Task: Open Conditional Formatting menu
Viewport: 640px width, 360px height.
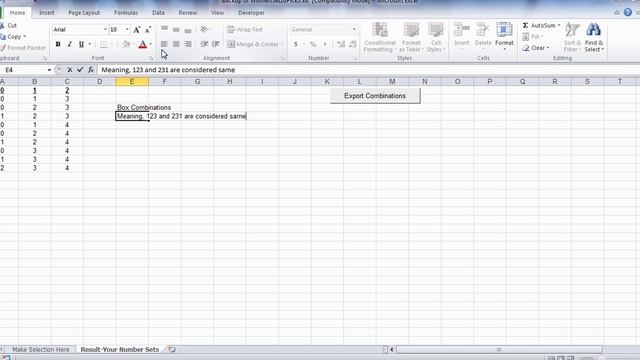Action: click(x=380, y=38)
